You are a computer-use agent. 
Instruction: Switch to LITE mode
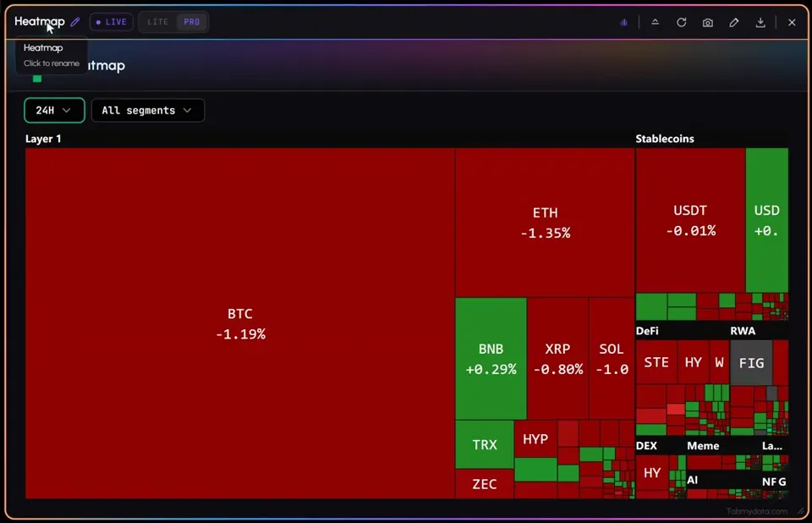[157, 22]
